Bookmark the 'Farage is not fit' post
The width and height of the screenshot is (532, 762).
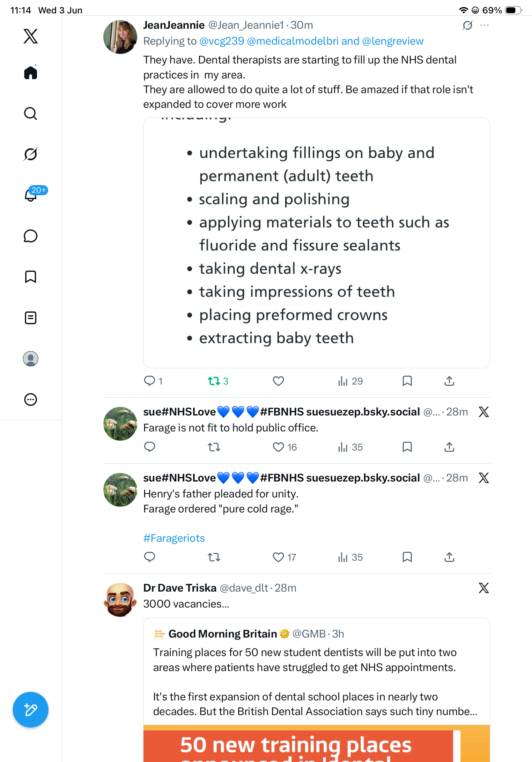(407, 447)
